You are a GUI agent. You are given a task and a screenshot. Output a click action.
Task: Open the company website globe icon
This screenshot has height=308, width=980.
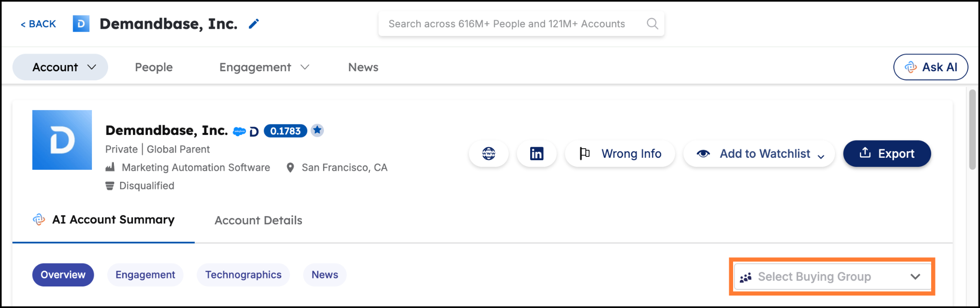[x=489, y=154]
